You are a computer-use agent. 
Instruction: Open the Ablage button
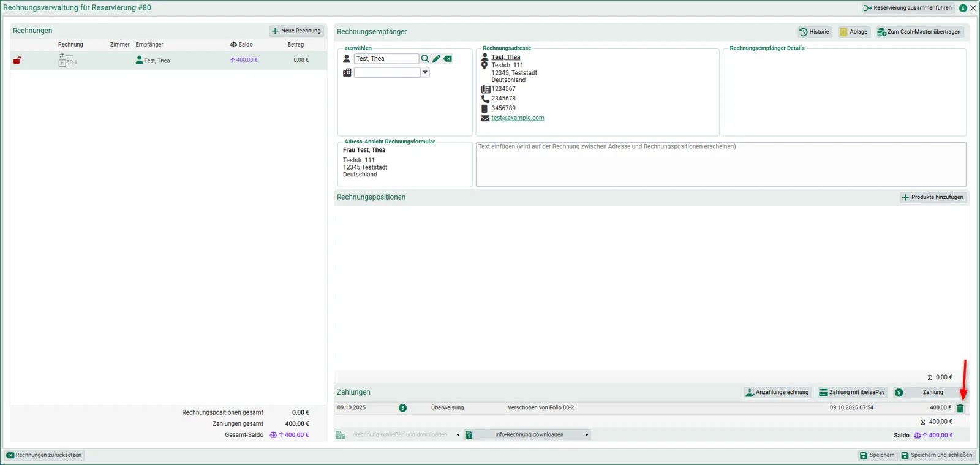coord(854,32)
